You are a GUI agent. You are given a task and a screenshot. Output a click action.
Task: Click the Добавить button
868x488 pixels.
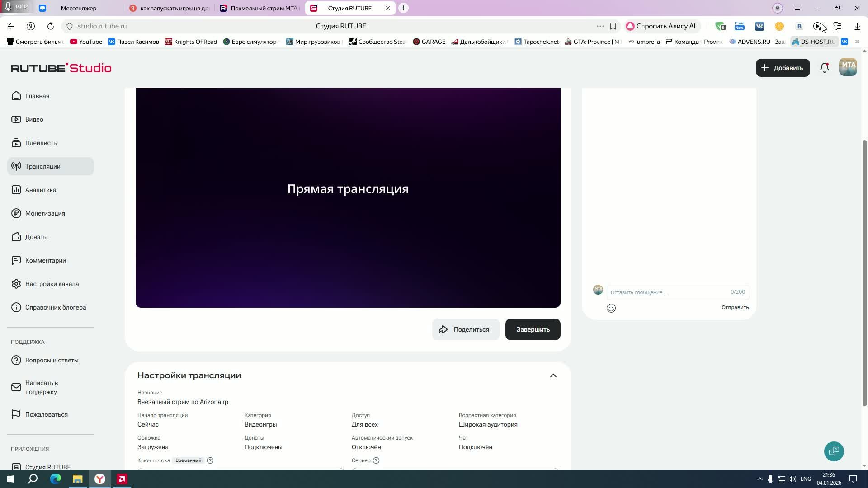783,68
